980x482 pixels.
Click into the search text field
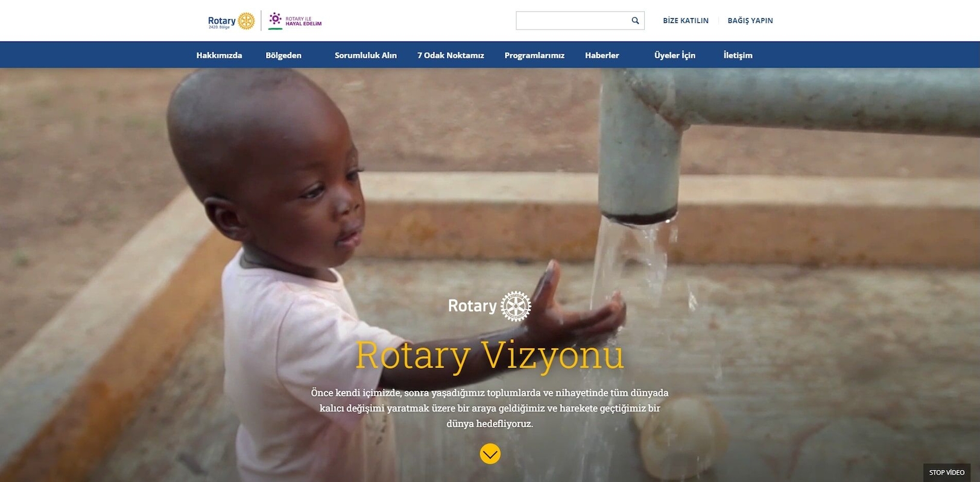coord(572,20)
